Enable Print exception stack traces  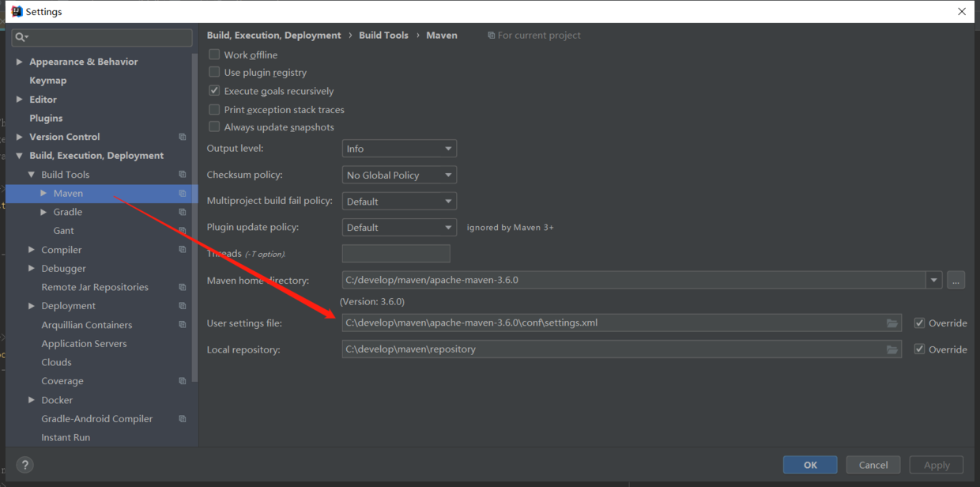click(x=214, y=110)
